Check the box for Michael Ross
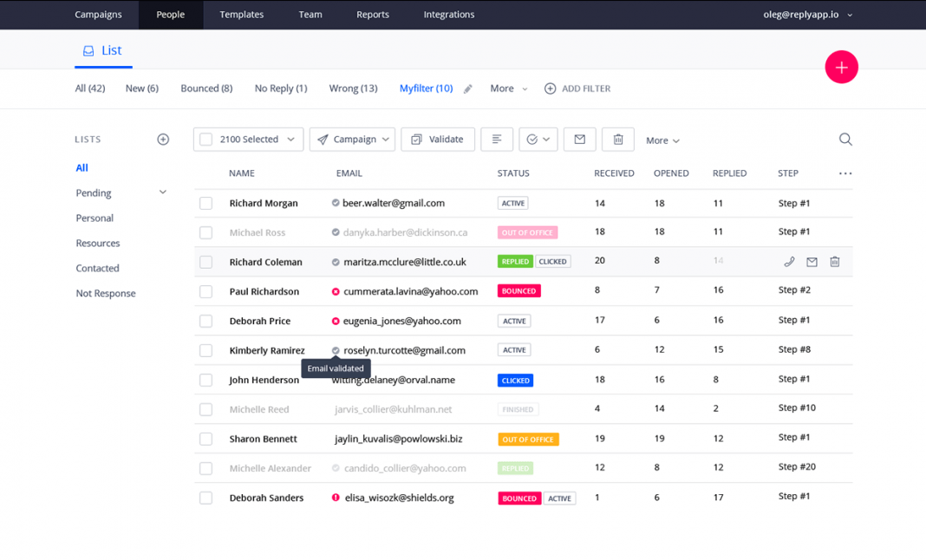This screenshot has width=926, height=560. (x=205, y=232)
